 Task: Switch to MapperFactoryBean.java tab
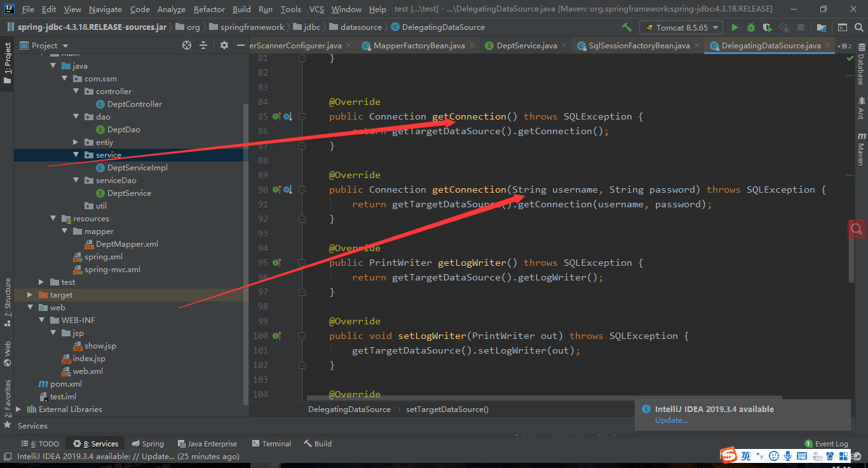(419, 46)
